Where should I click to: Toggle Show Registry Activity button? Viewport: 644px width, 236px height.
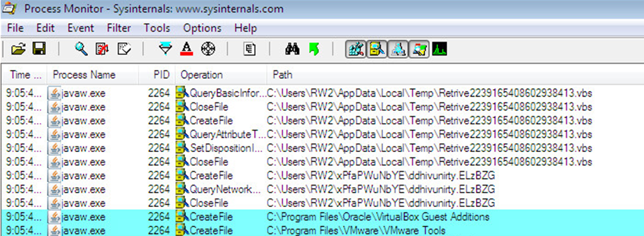(x=356, y=50)
